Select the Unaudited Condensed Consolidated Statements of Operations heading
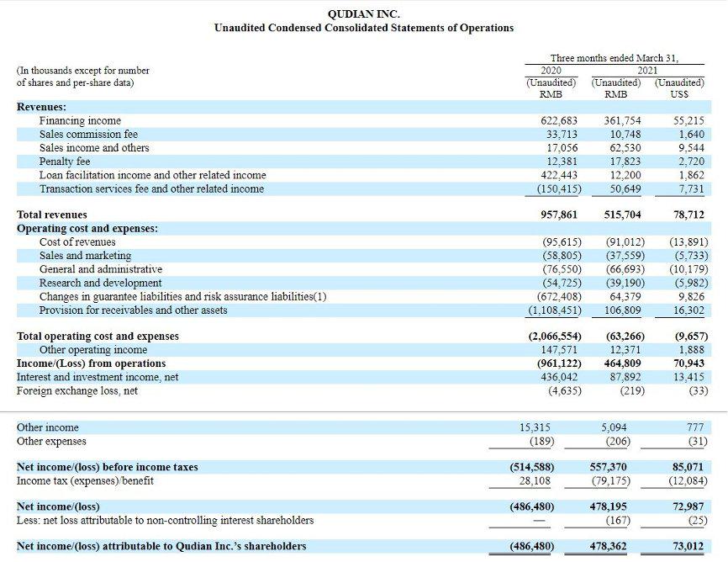The image size is (728, 562). (x=364, y=28)
